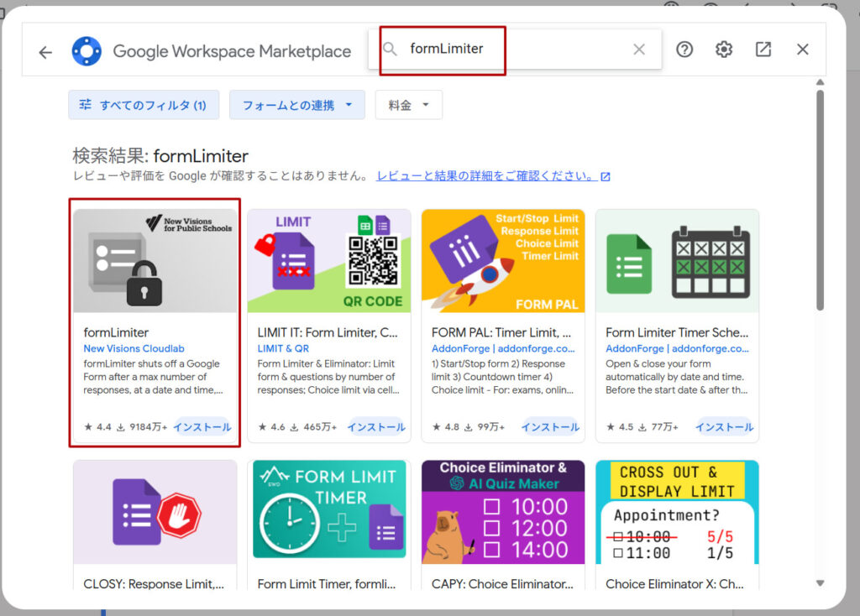Screen dimensions: 860x616
Task: Close the Marketplace dialog
Action: [x=803, y=50]
